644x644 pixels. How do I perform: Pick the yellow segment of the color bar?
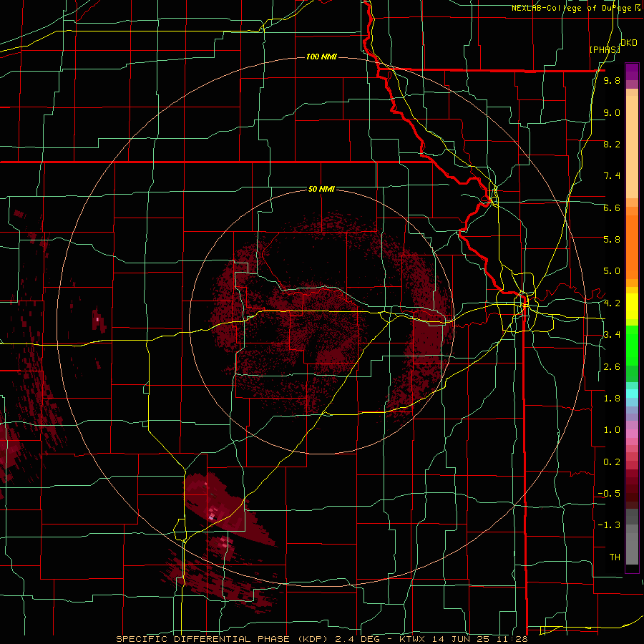click(x=632, y=306)
